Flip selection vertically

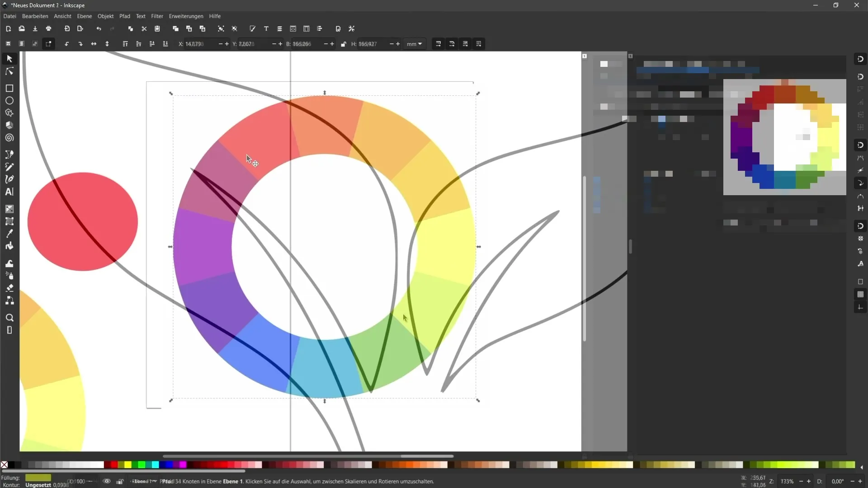coord(107,44)
